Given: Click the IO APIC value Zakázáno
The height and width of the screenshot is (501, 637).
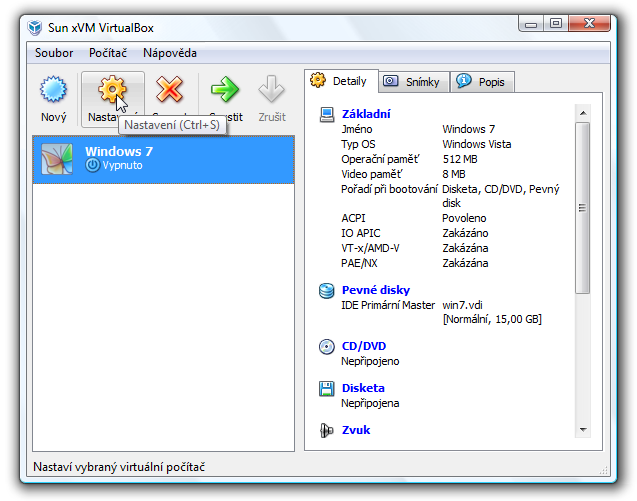Looking at the screenshot, I should click(x=465, y=233).
